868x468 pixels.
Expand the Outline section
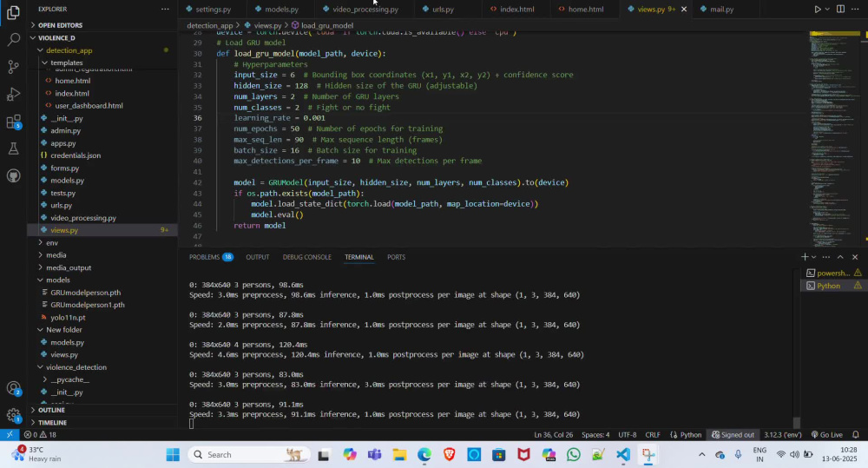[51, 410]
